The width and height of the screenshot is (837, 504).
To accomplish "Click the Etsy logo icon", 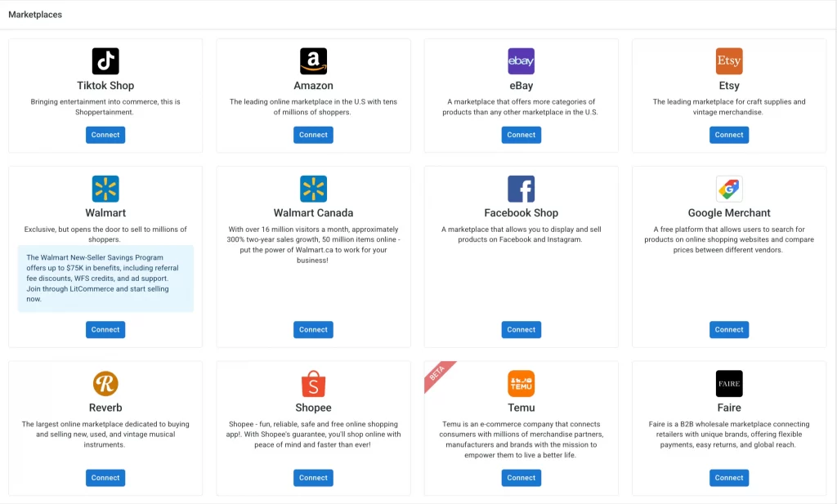I will click(x=729, y=61).
